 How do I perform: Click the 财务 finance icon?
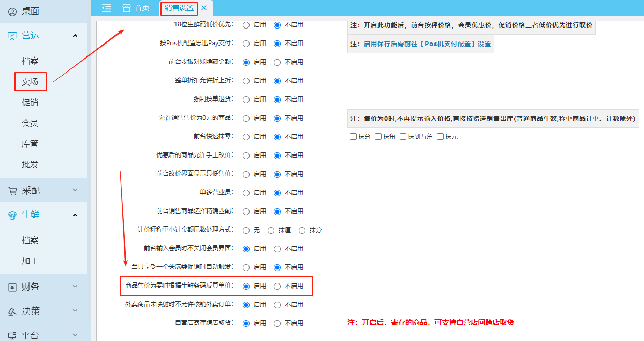coord(12,287)
